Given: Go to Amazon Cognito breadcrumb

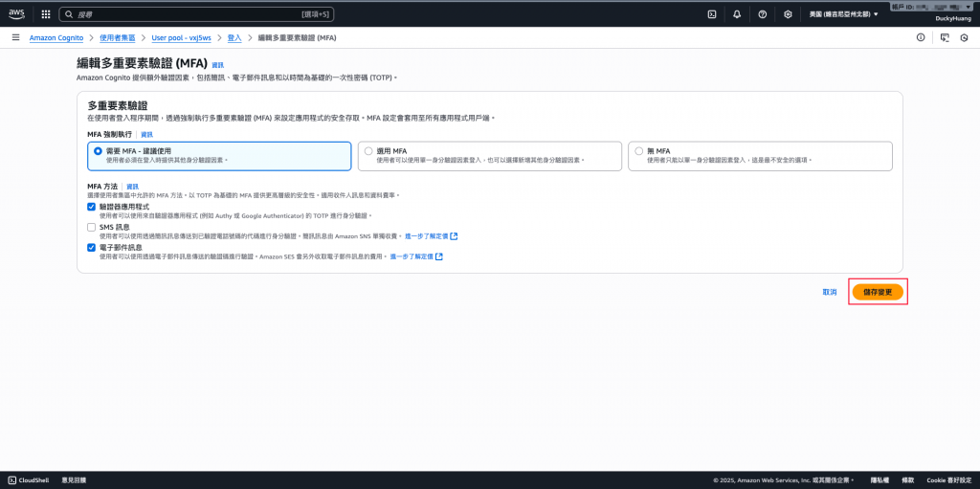Looking at the screenshot, I should (x=56, y=37).
